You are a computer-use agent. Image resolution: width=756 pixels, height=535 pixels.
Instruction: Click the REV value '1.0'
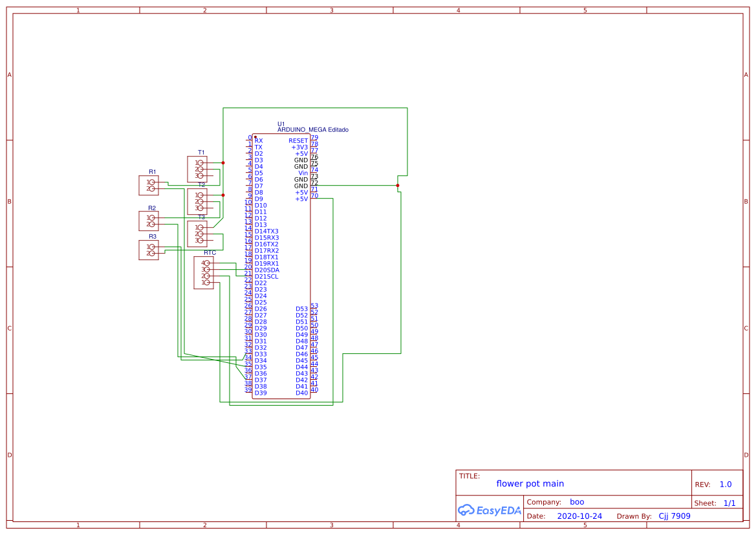[x=725, y=483]
